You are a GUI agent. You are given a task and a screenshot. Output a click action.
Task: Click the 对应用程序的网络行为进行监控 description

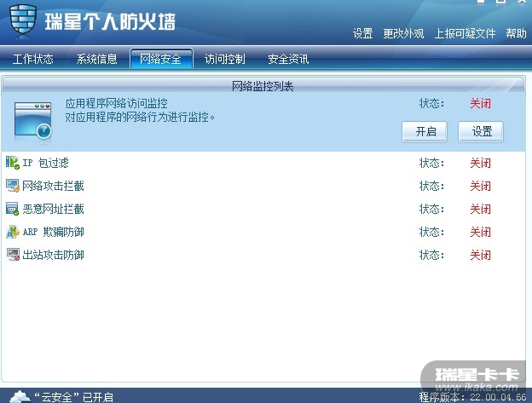pos(140,118)
